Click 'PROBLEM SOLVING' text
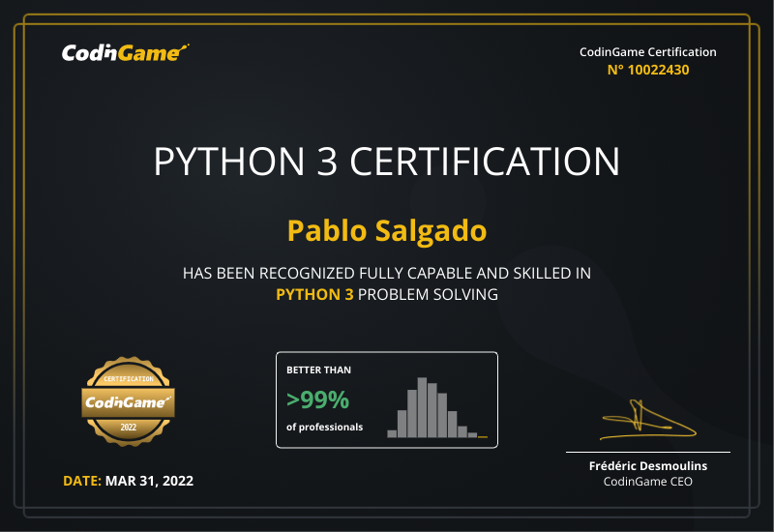The height and width of the screenshot is (532, 774). click(x=428, y=295)
